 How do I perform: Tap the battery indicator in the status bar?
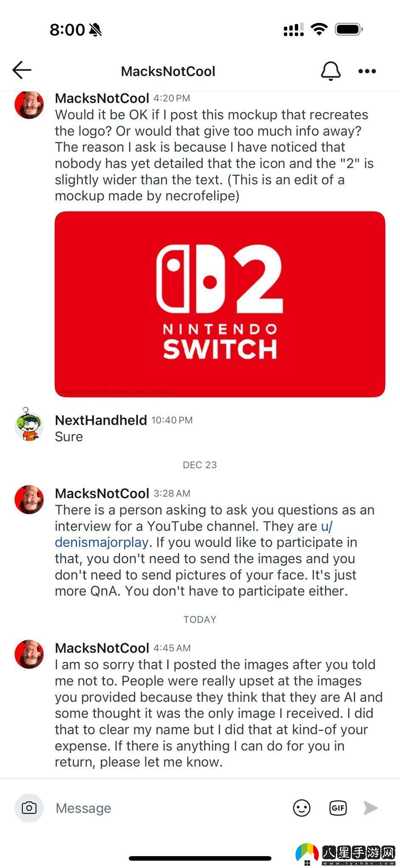coord(349,29)
